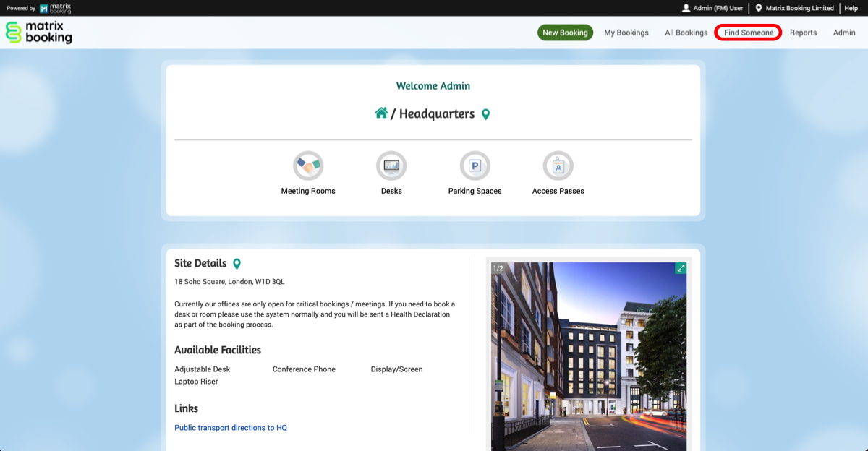868x451 pixels.
Task: Click the map pin next to Headquarters
Action: pyautogui.click(x=486, y=114)
